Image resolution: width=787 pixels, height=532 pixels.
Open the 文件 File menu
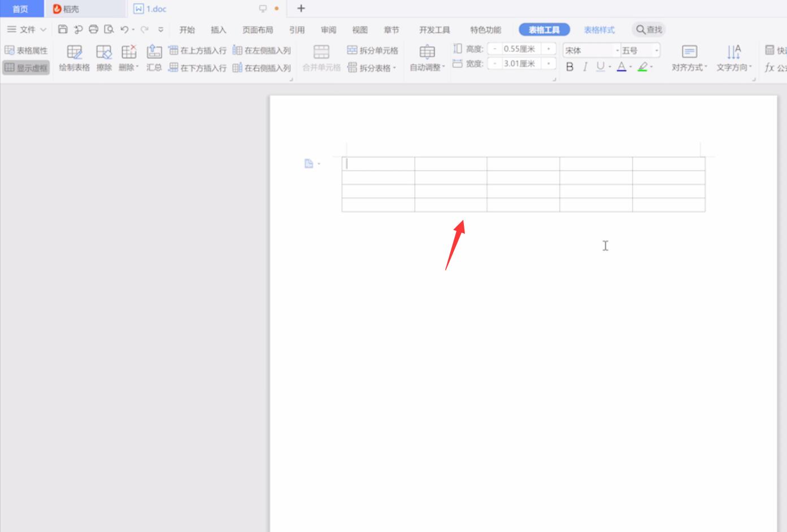[x=27, y=29]
